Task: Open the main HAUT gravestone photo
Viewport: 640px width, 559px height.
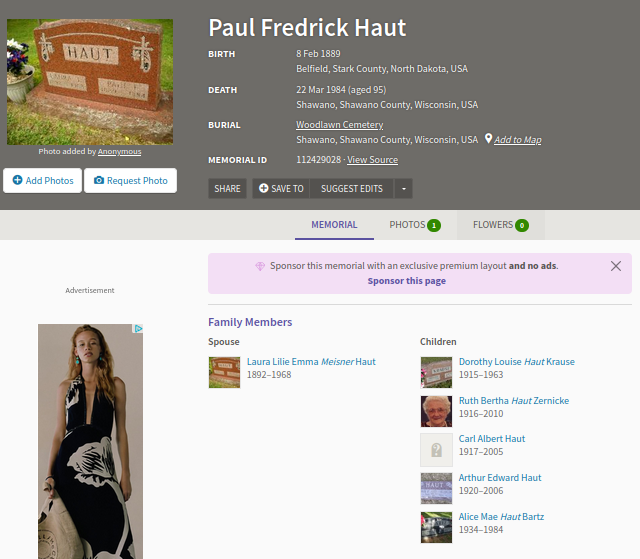Action: click(90, 82)
